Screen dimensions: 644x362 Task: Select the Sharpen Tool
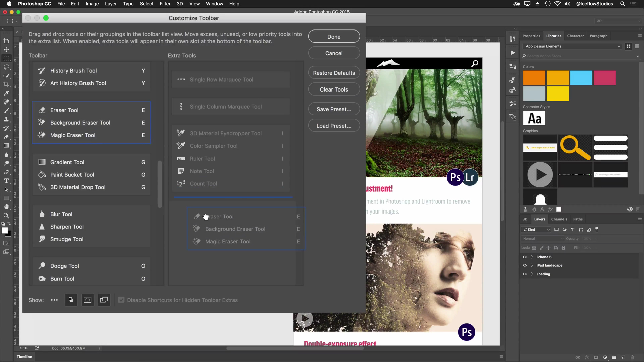[x=66, y=227]
